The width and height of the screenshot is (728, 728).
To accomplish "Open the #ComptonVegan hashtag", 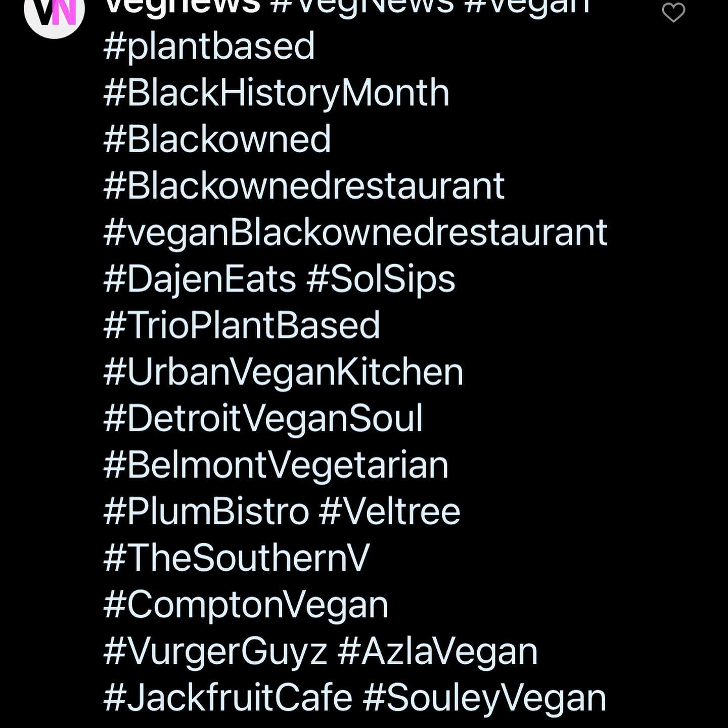I will tap(246, 605).
